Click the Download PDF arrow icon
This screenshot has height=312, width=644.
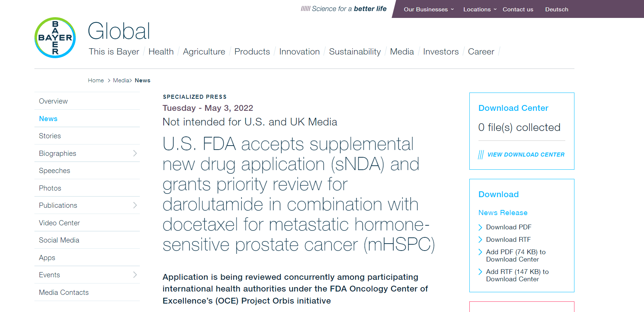(480, 228)
